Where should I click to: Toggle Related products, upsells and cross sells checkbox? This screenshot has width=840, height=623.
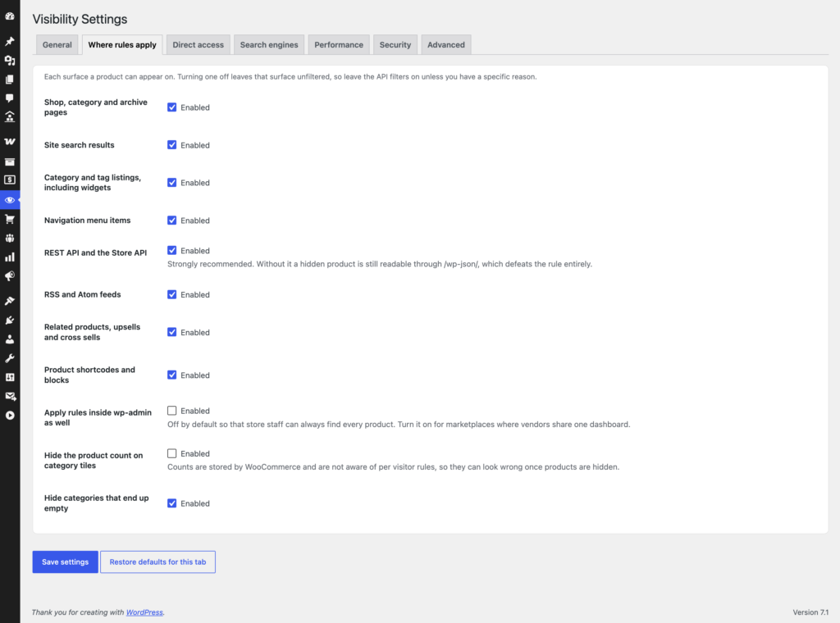(172, 332)
